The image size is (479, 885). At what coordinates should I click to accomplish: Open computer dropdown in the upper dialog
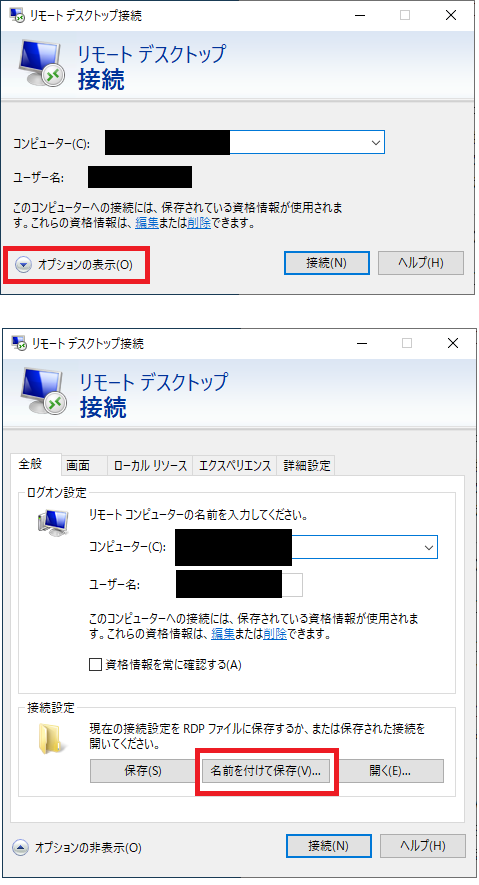coord(376,143)
